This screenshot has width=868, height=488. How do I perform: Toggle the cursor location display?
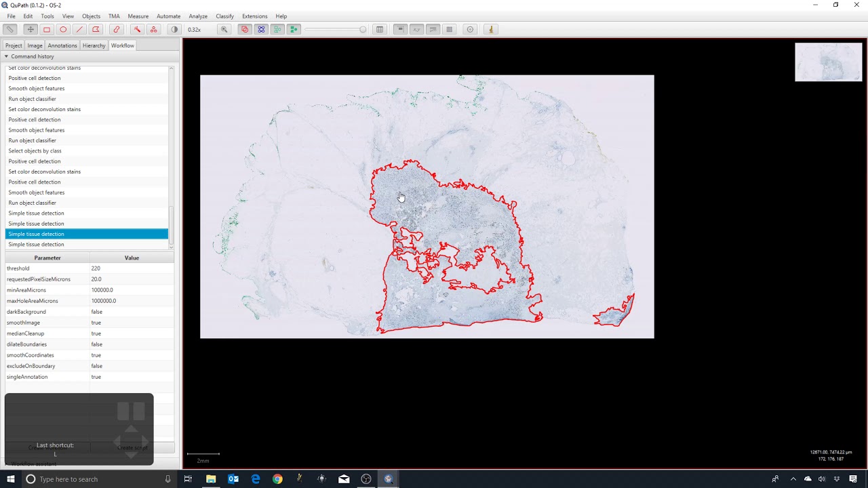coord(416,29)
